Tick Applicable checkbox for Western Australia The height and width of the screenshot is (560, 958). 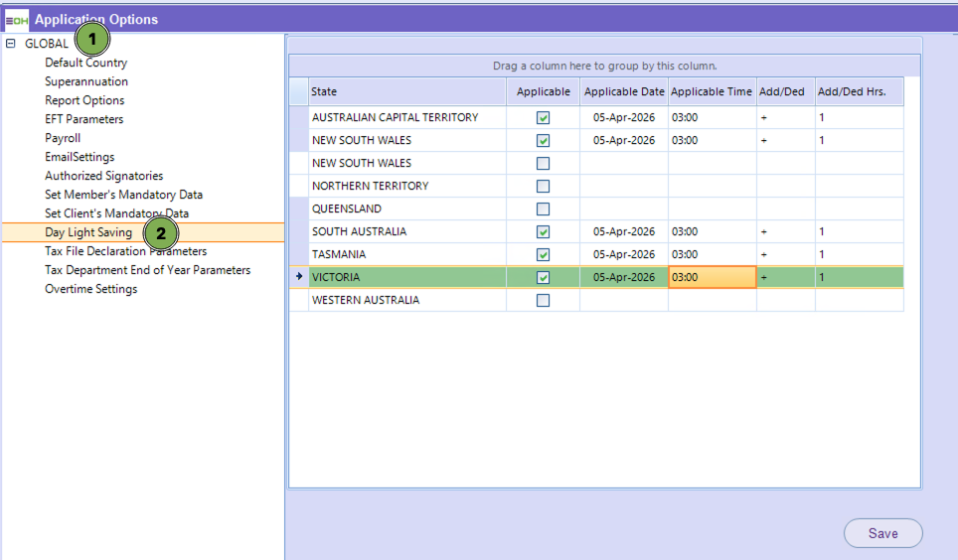pos(543,301)
